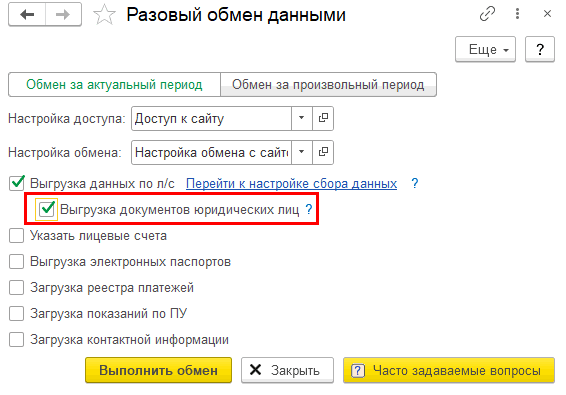
Task: Expand the Настройка доступа dropdown list
Action: point(301,118)
